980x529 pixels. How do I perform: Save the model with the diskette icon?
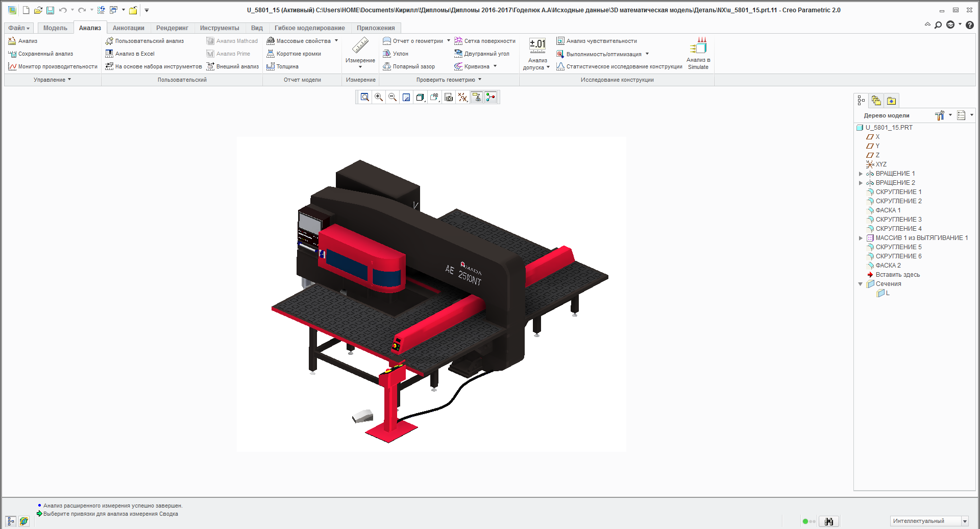50,10
